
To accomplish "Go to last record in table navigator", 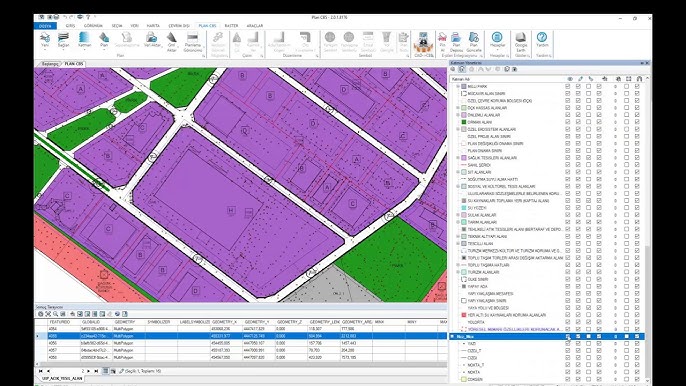I will (96, 371).
